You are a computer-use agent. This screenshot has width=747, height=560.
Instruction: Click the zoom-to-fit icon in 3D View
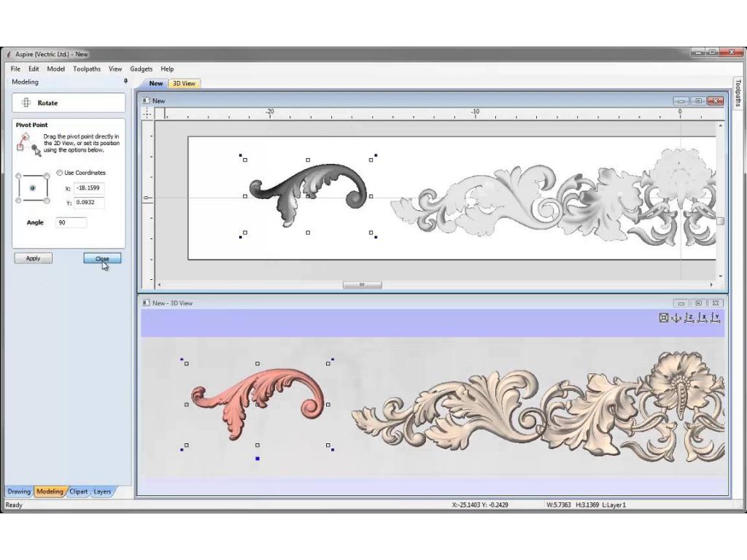[664, 317]
